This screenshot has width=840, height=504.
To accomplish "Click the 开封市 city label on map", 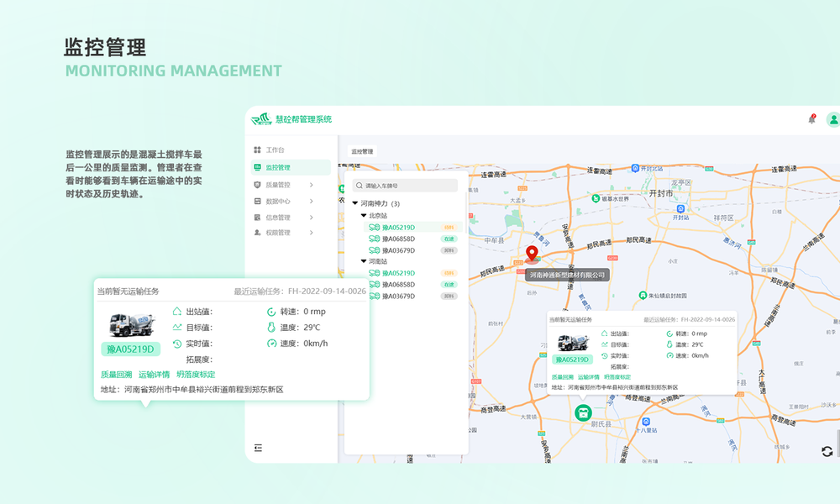I will 660,193.
